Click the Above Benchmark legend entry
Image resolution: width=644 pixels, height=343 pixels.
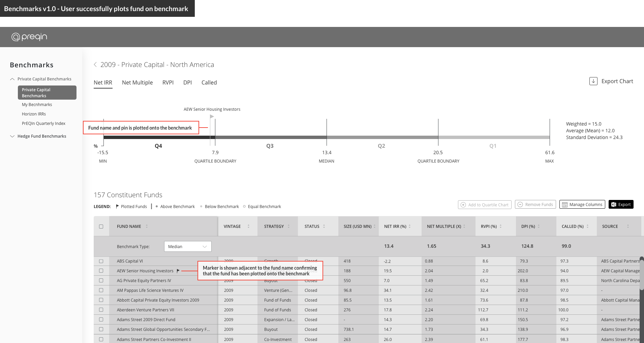175,206
